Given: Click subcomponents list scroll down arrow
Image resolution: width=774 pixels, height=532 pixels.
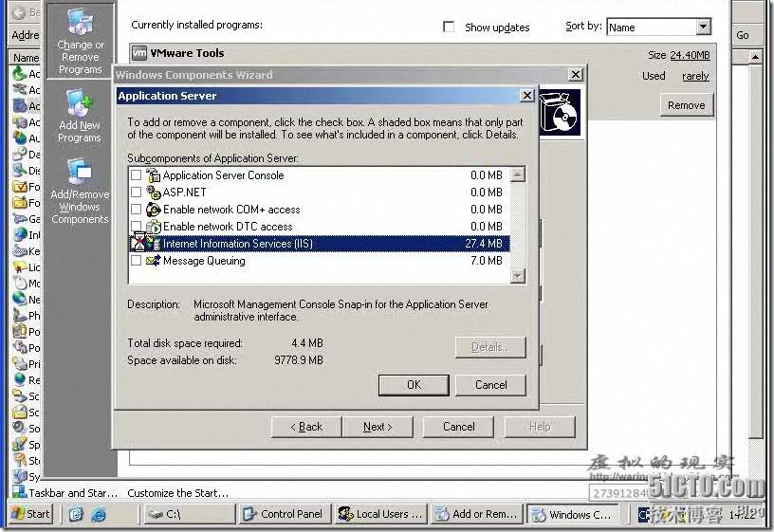Looking at the screenshot, I should pos(517,275).
